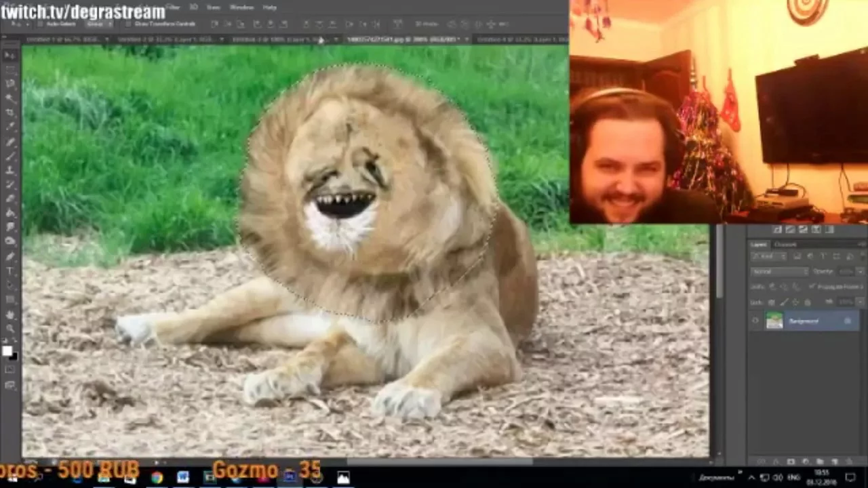
Task: Select the Type tool
Action: 10,272
